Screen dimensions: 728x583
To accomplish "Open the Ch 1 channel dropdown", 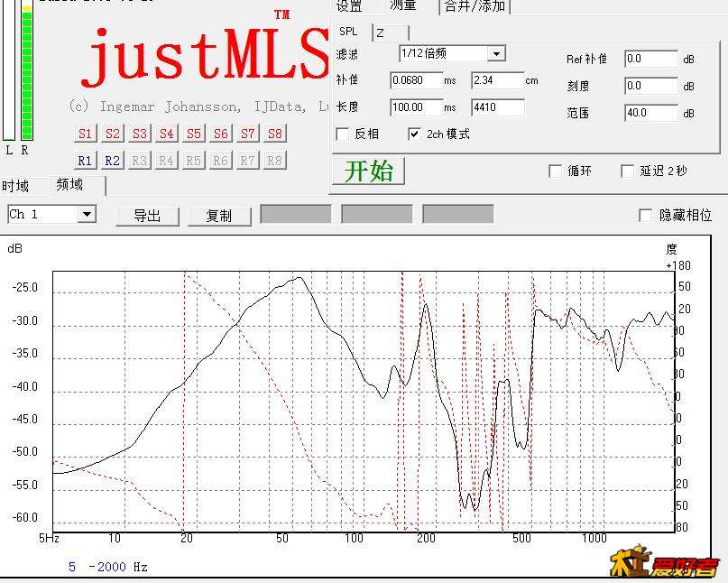I will point(88,214).
